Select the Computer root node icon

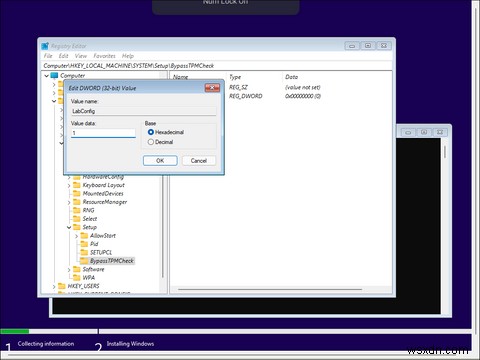pyautogui.click(x=54, y=76)
